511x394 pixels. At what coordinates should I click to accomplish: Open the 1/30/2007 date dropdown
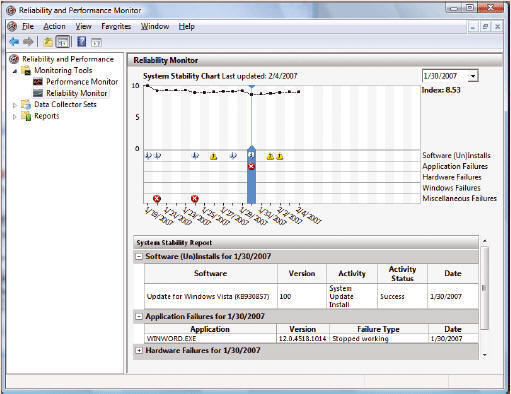tap(473, 76)
